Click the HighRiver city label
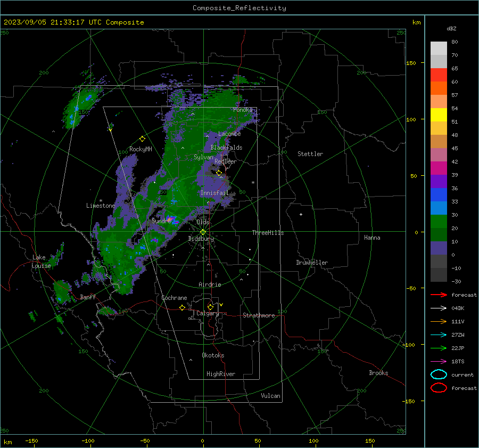Screen dimensions: 479x448 click(x=221, y=374)
